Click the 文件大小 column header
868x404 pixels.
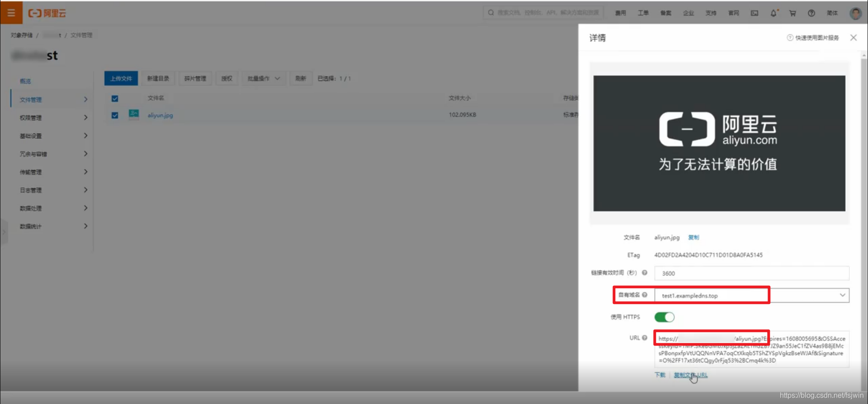tap(460, 98)
